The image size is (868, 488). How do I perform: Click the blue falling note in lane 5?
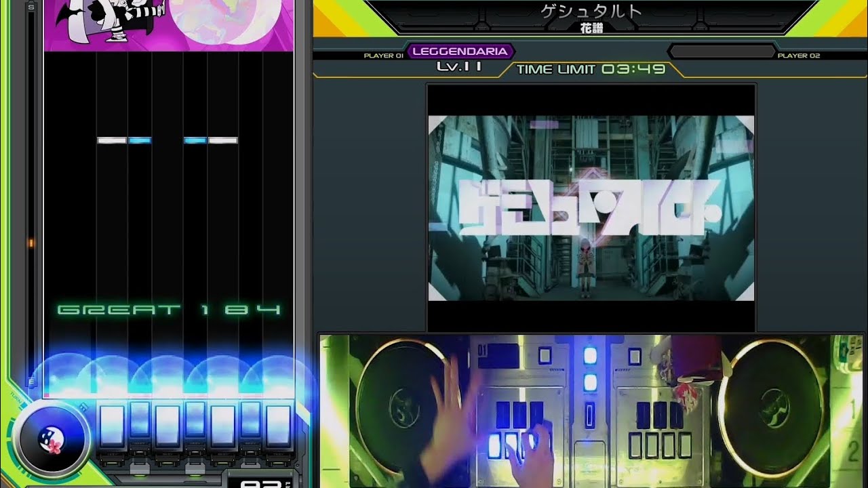click(x=195, y=140)
